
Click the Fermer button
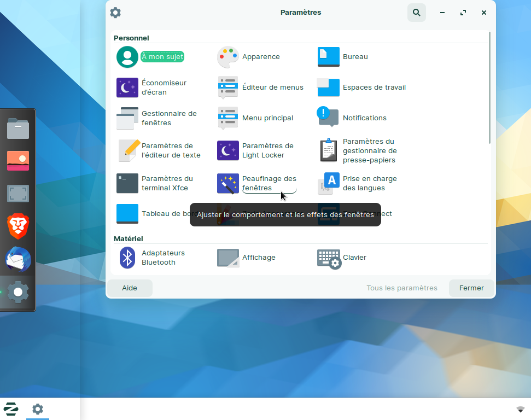(x=471, y=288)
